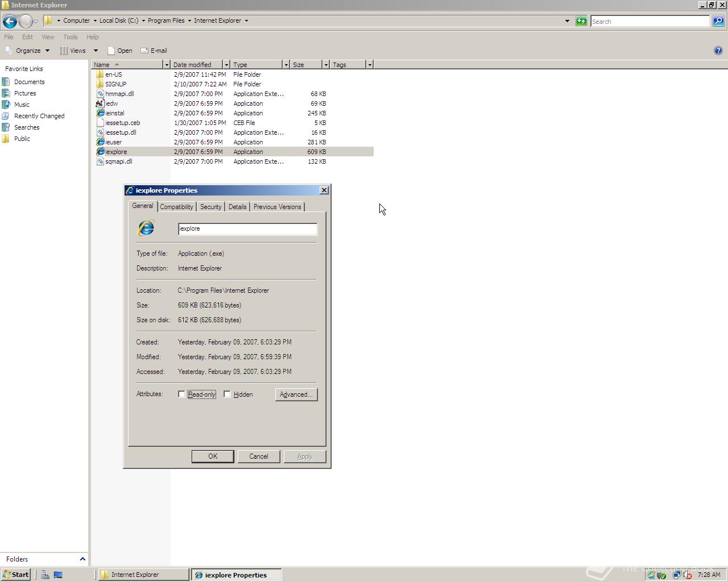The image size is (728, 582).
Task: Open Pictures in Favorite Links
Action: (25, 93)
